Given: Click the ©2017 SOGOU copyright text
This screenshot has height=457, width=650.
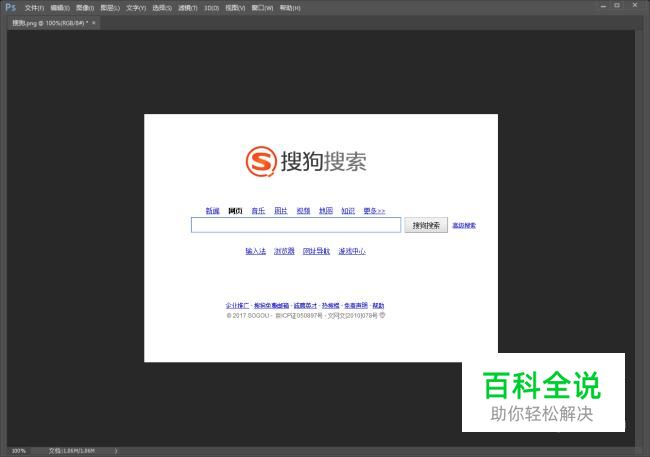Looking at the screenshot, I should 248,316.
